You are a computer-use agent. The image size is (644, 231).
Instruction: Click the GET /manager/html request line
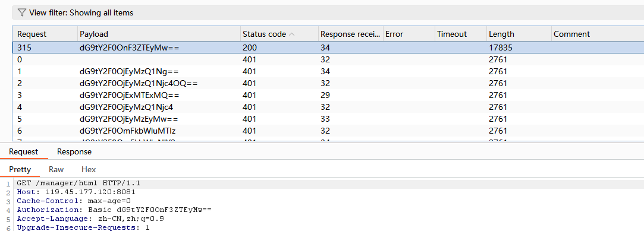click(x=78, y=183)
